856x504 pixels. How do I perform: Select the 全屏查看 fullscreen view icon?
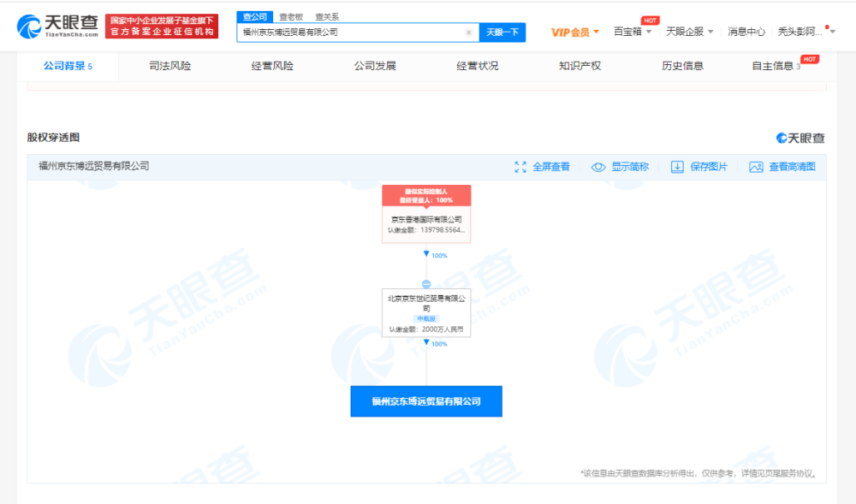click(520, 167)
